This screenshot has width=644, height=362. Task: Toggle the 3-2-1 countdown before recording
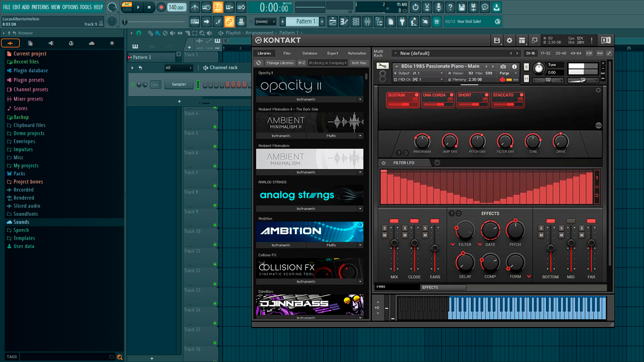click(x=218, y=7)
